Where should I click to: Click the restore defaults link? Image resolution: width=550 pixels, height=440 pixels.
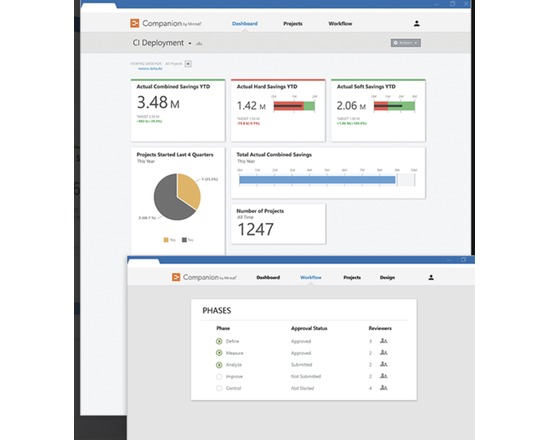(150, 68)
